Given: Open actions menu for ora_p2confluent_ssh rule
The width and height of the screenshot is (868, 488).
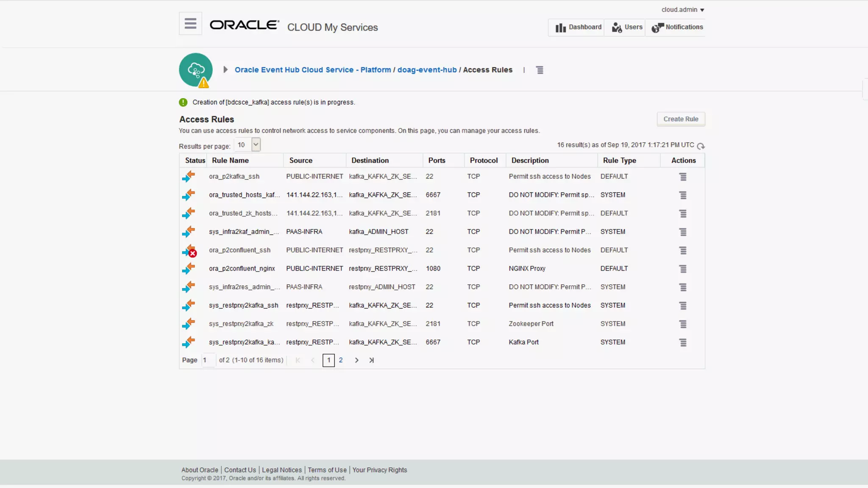Looking at the screenshot, I should (x=683, y=250).
